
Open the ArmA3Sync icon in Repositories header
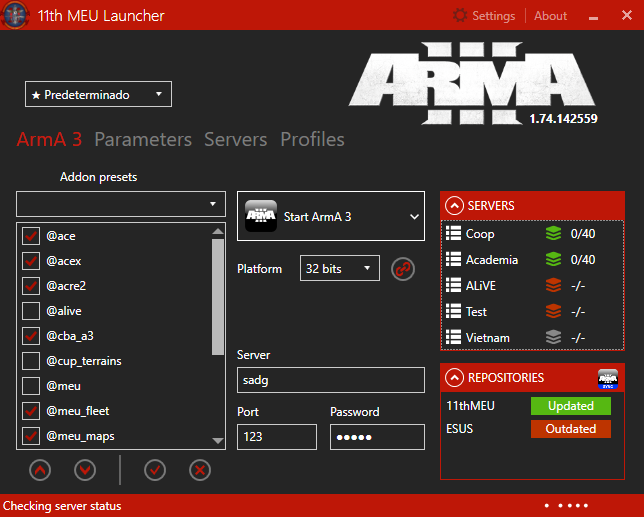pyautogui.click(x=608, y=379)
